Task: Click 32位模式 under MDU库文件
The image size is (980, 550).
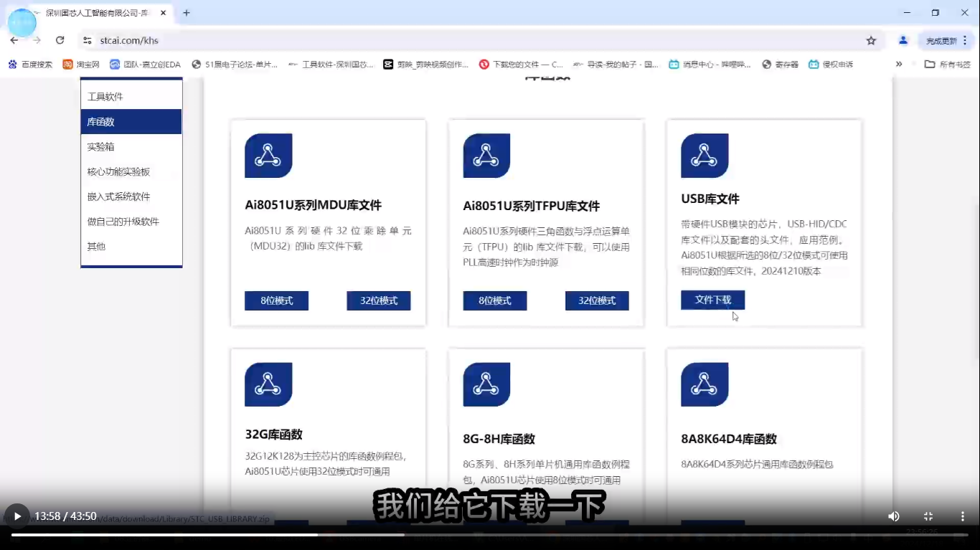Action: click(x=379, y=300)
